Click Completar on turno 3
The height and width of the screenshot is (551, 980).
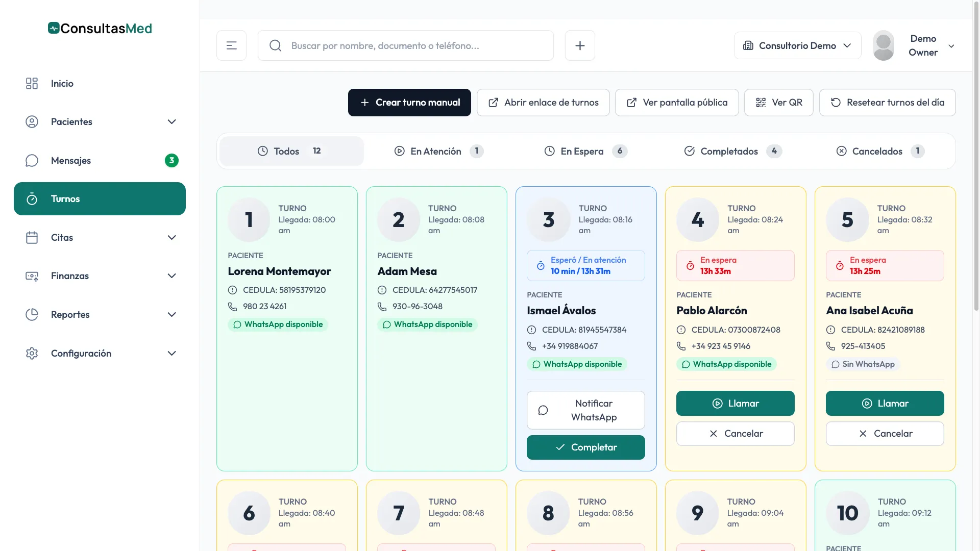586,447
